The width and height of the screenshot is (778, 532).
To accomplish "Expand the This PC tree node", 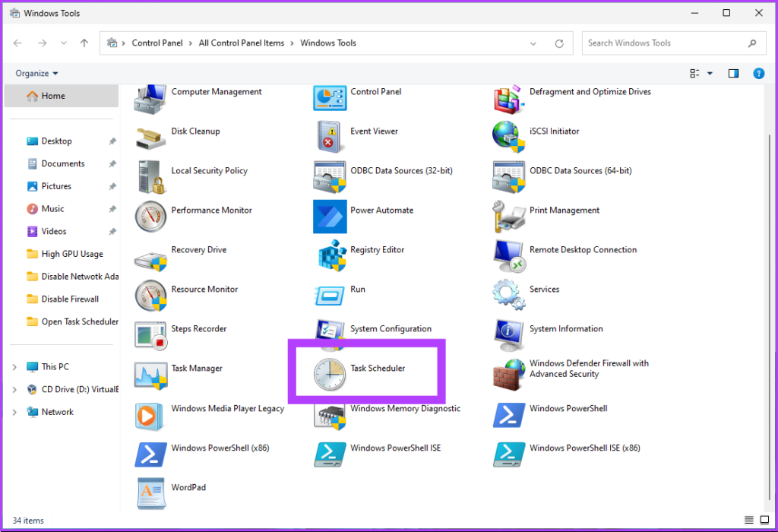I will (x=14, y=367).
